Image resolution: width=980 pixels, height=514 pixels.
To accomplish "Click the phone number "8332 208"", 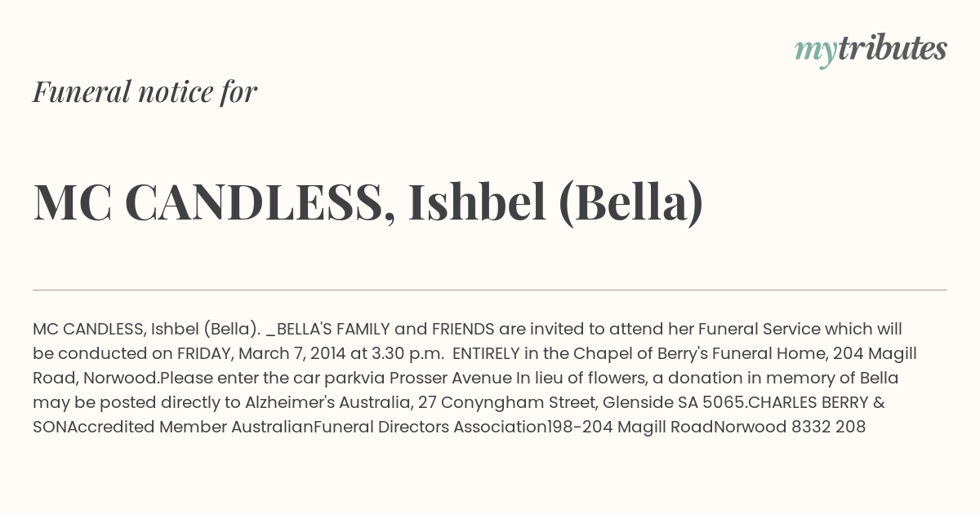I will tap(828, 427).
